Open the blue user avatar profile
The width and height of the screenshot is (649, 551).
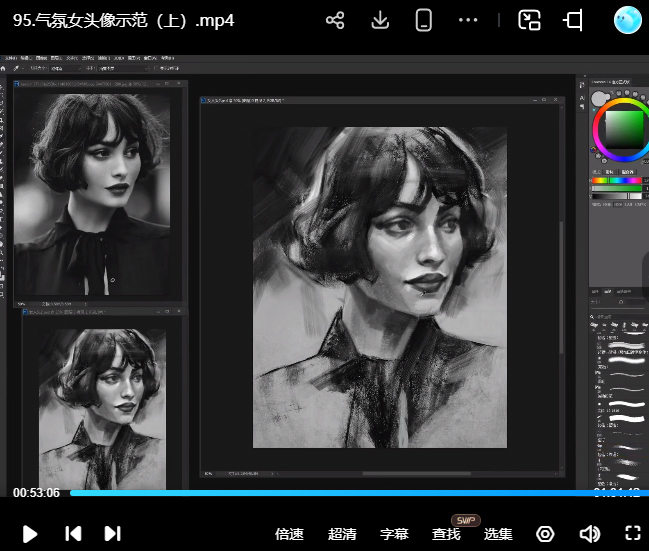coord(627,20)
